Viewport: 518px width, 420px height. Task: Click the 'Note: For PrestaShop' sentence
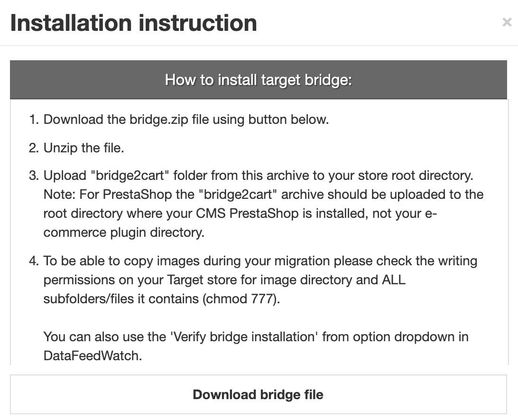tap(264, 214)
